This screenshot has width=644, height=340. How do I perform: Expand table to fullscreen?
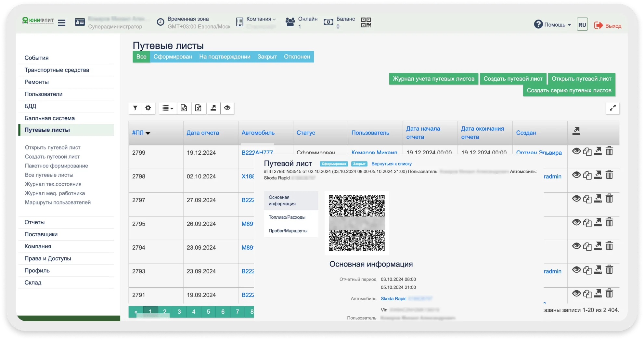pos(613,108)
